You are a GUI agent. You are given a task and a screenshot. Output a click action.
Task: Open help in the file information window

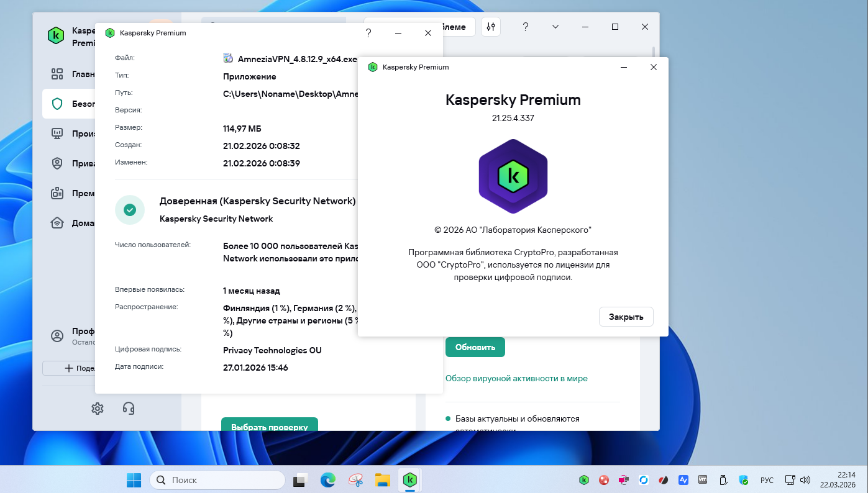coord(368,33)
